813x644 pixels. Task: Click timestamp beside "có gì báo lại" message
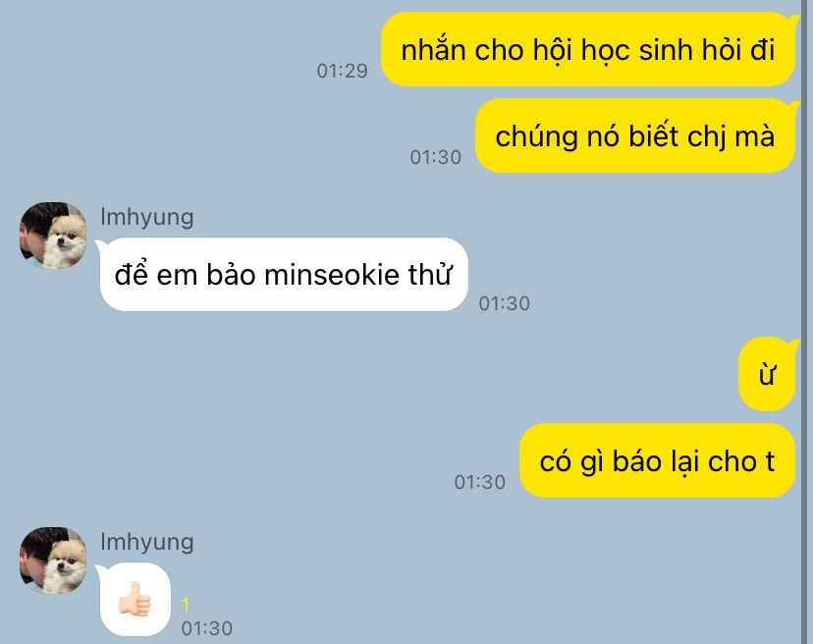click(480, 482)
